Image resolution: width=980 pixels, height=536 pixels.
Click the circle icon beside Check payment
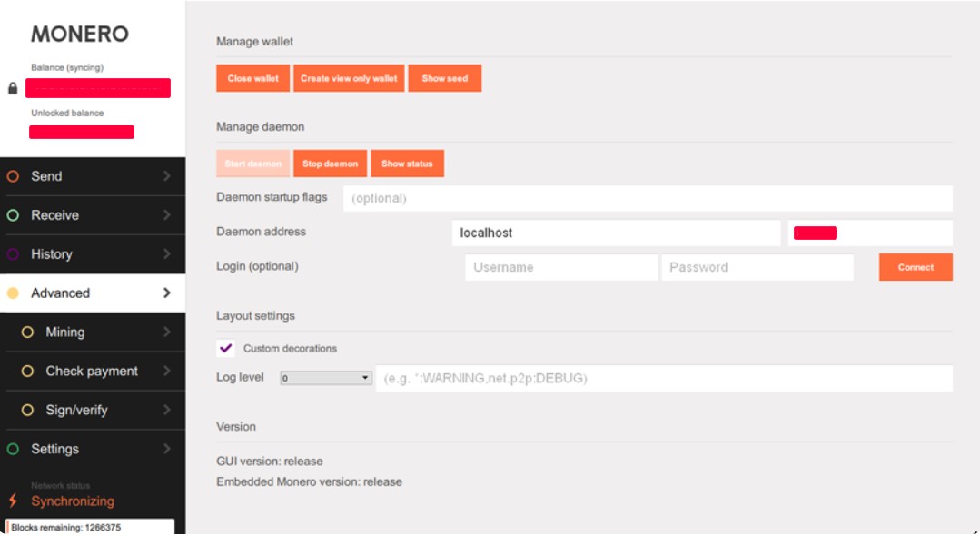tap(27, 371)
